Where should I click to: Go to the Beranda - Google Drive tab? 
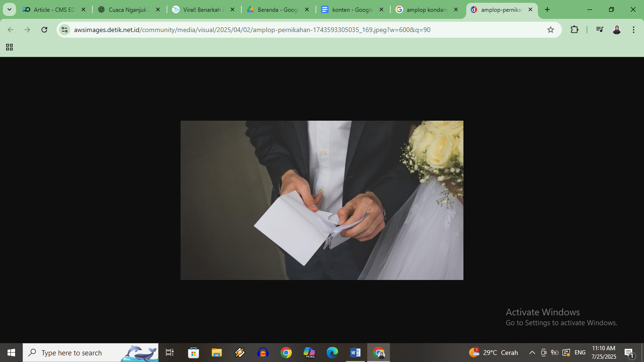[x=278, y=9]
